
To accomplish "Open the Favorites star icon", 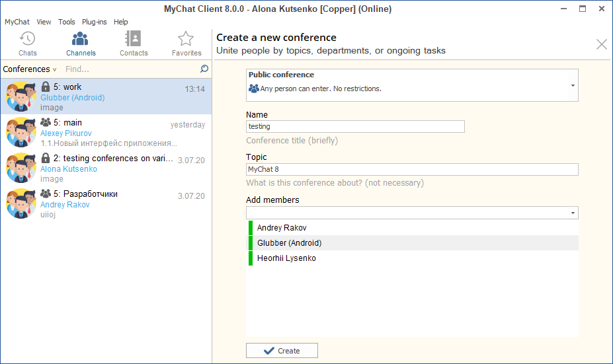I will pos(186,39).
